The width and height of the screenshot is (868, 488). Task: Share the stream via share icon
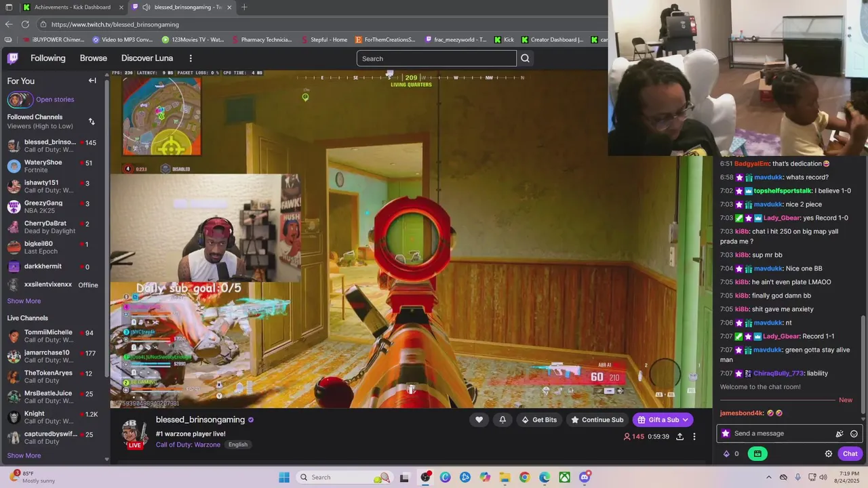click(679, 436)
